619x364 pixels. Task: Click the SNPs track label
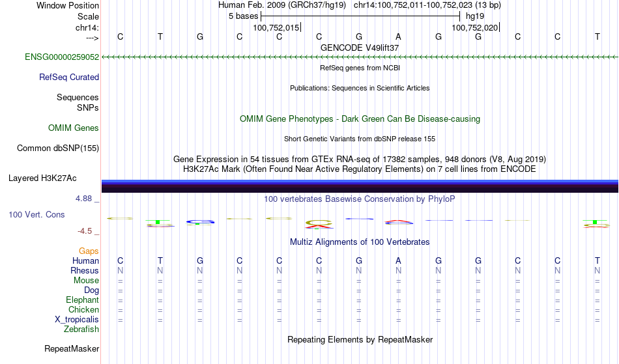[x=88, y=107]
